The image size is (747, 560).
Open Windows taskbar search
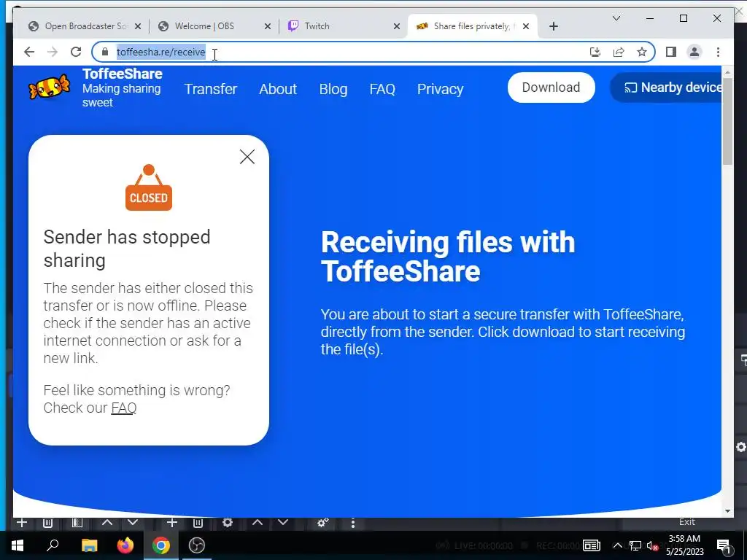click(x=53, y=545)
